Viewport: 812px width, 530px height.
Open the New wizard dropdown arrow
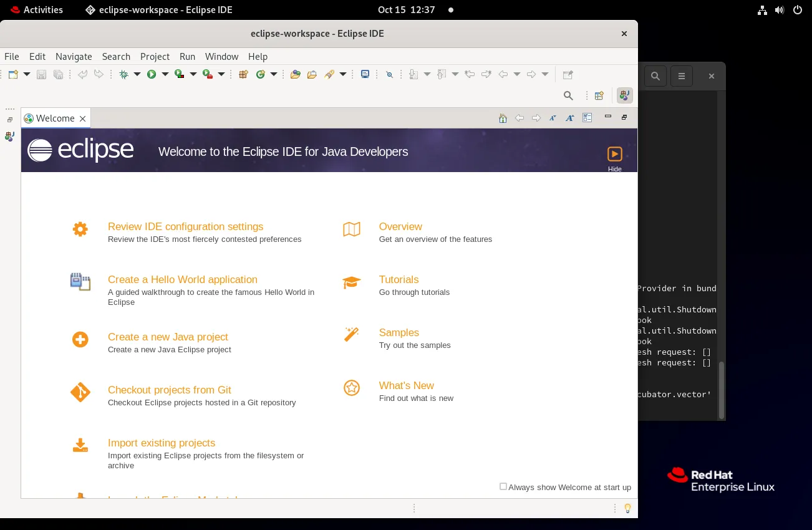[27, 74]
